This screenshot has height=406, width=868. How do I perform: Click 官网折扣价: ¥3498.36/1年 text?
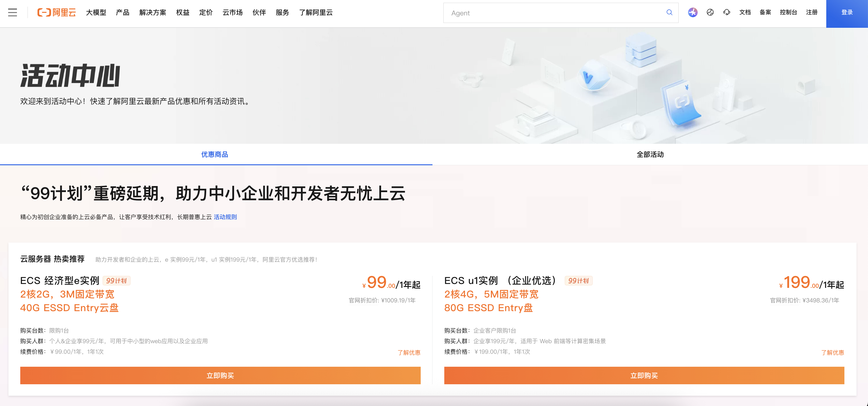(x=805, y=300)
